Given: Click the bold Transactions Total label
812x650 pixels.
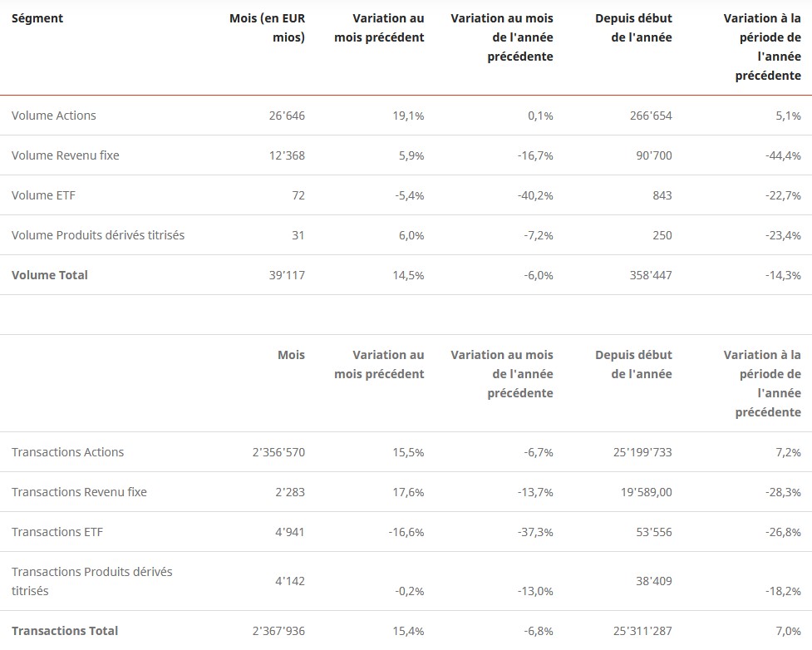Looking at the screenshot, I should [65, 631].
